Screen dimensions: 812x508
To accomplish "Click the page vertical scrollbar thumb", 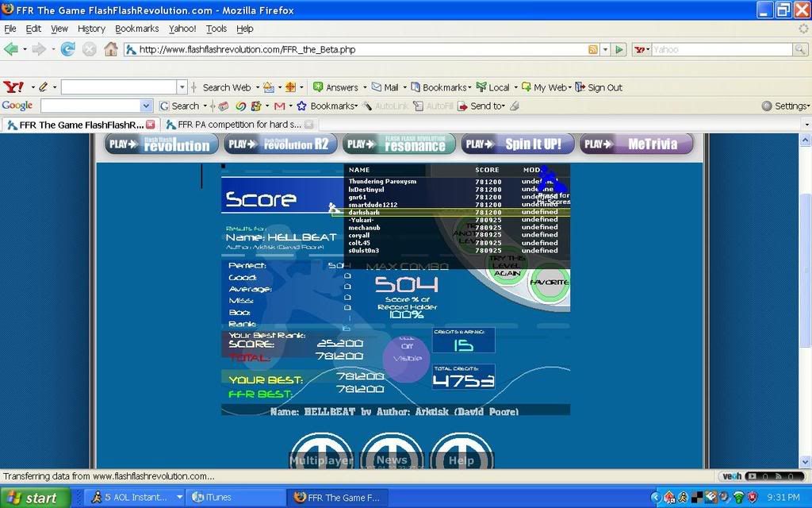I will [806, 270].
